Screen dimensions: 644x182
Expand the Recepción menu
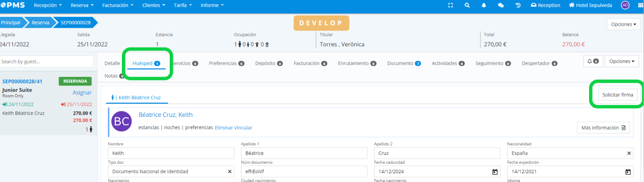[48, 5]
